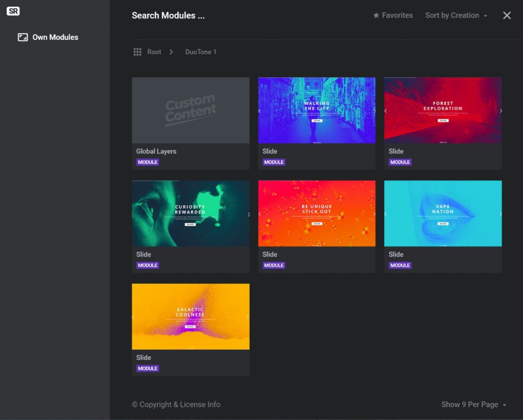Click the previous arrow on the Curiosity Rewarded slide
Image resolution: width=523 pixels, height=420 pixels.
click(133, 214)
